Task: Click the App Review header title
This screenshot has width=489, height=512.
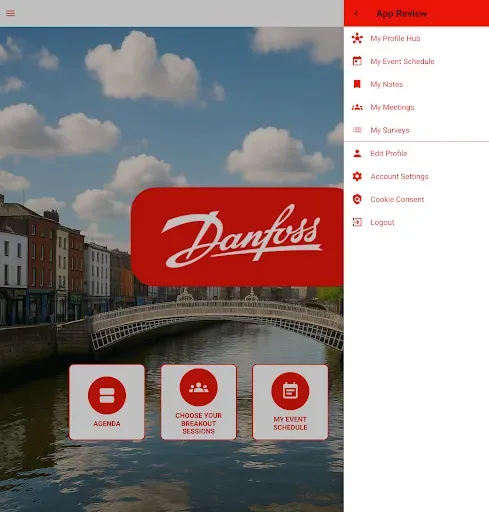Action: (x=401, y=13)
